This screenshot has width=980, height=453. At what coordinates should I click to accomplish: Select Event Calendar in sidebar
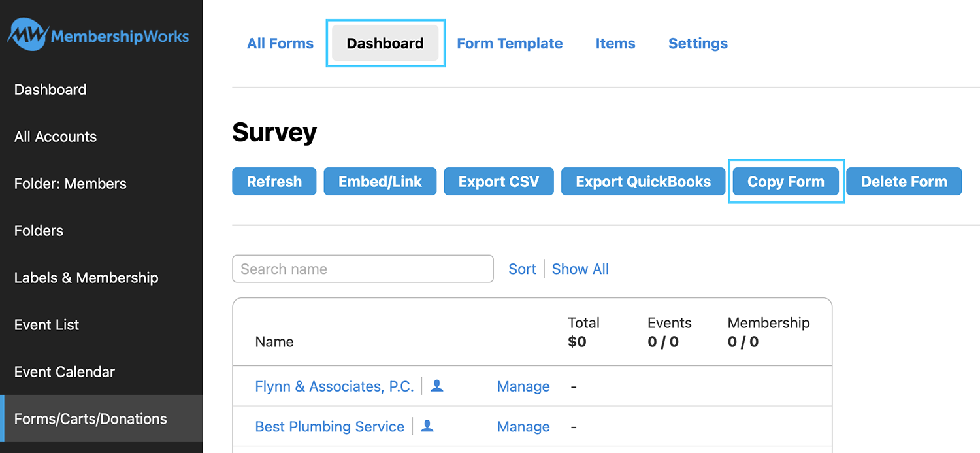click(x=65, y=372)
